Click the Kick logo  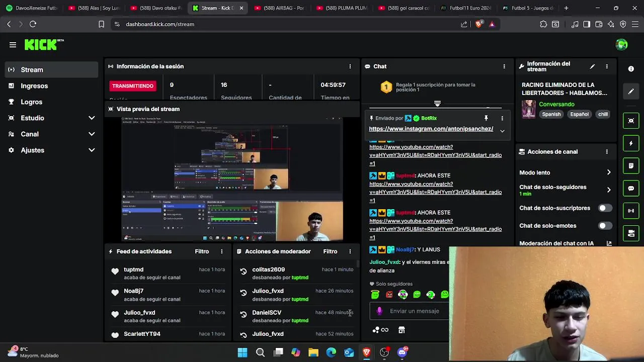point(44,44)
